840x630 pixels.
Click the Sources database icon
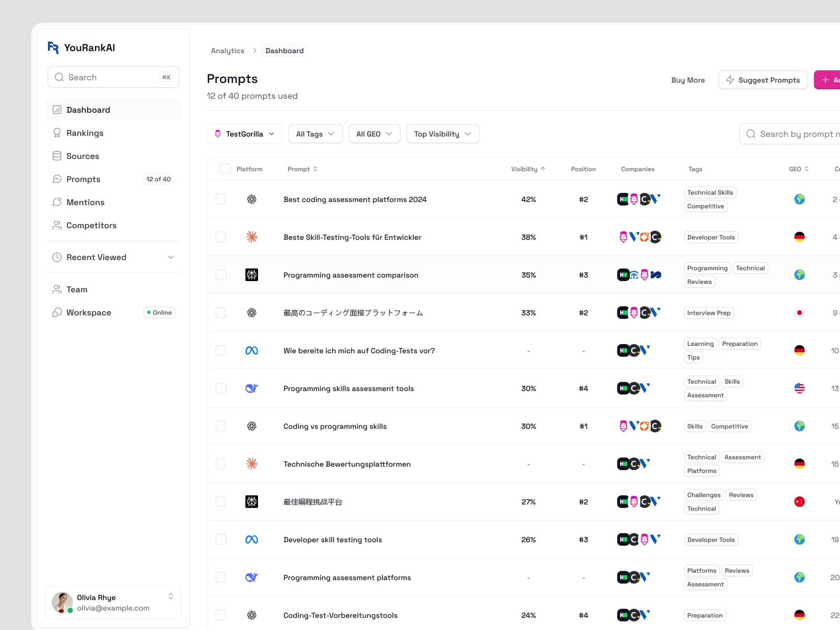pos(57,156)
